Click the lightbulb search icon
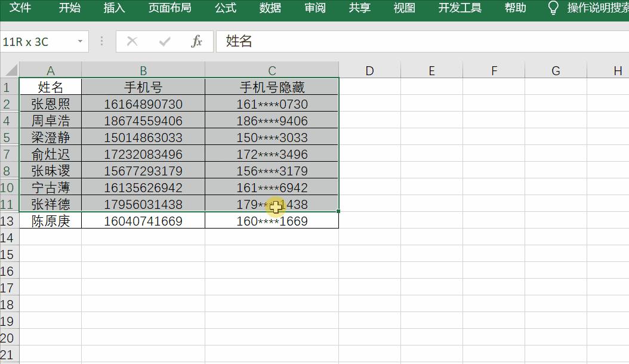This screenshot has height=364, width=629. pos(552,8)
